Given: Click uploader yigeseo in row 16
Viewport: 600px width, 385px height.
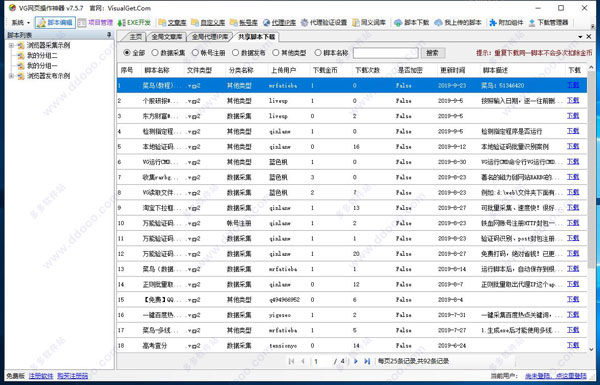Looking at the screenshot, I should point(280,315).
